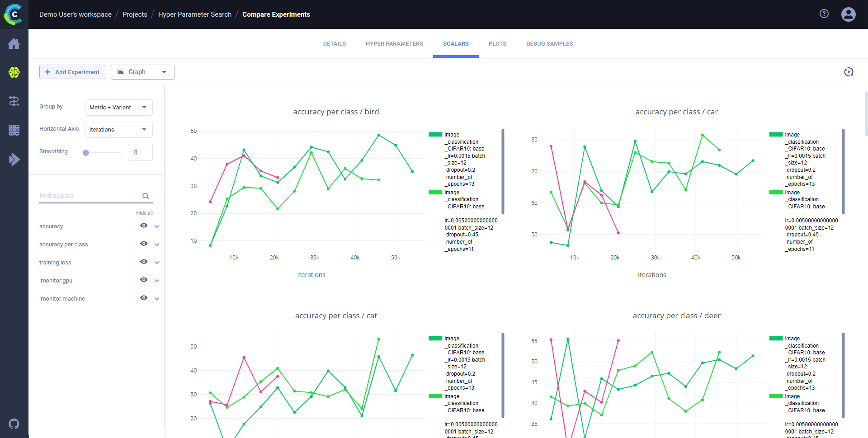868x438 pixels.
Task: Click the auto-refresh icon
Action: pyautogui.click(x=849, y=72)
